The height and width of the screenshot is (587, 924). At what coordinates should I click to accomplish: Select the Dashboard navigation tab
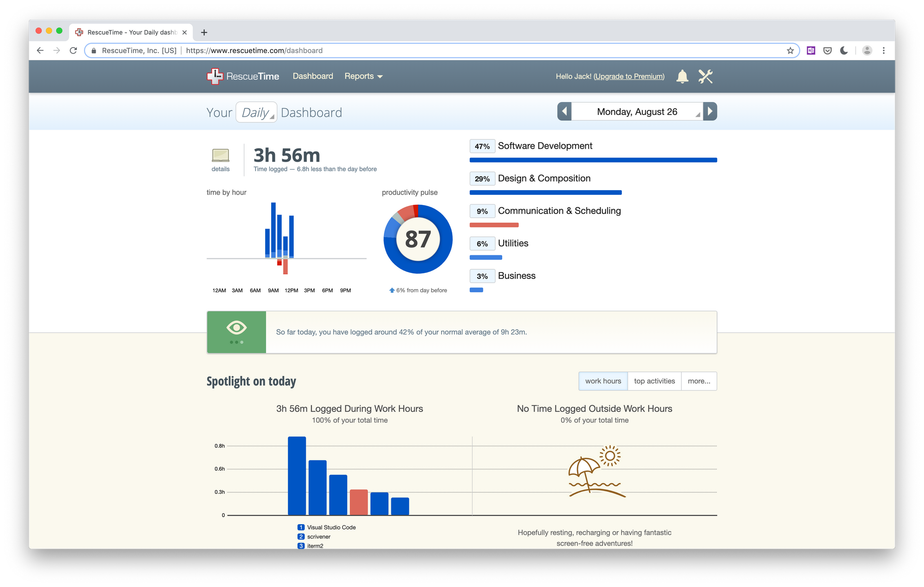pos(311,76)
